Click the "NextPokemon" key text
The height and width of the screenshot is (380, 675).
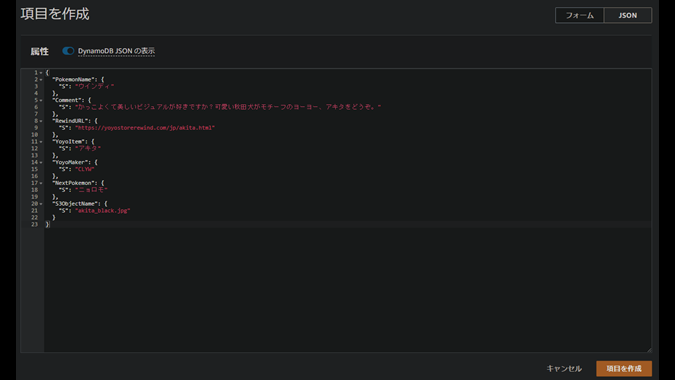point(74,183)
